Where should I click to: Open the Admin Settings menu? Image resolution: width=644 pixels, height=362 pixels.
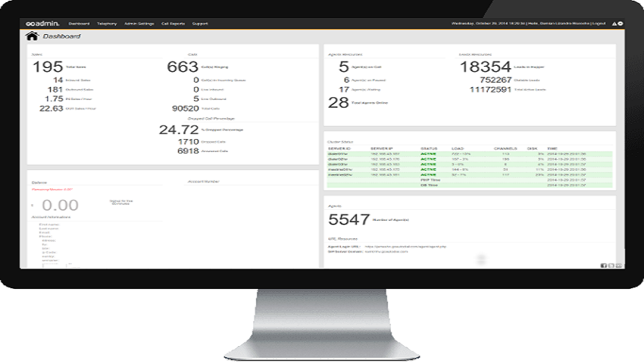pyautogui.click(x=139, y=24)
